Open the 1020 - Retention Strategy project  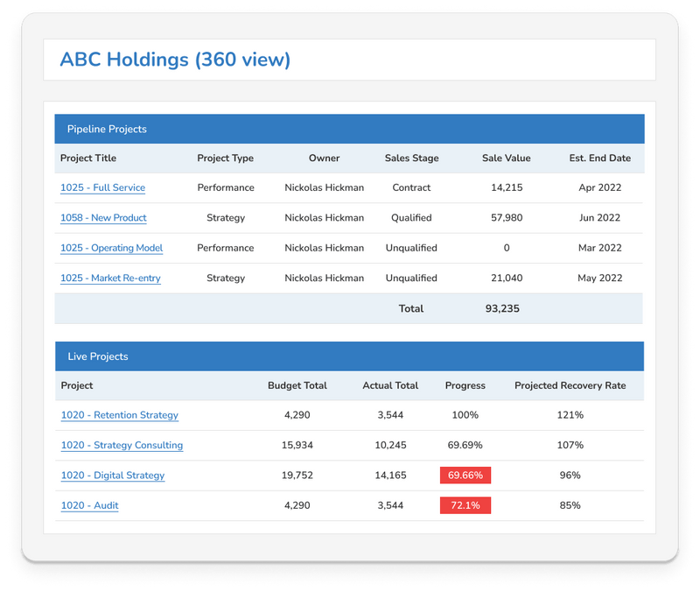tap(120, 415)
